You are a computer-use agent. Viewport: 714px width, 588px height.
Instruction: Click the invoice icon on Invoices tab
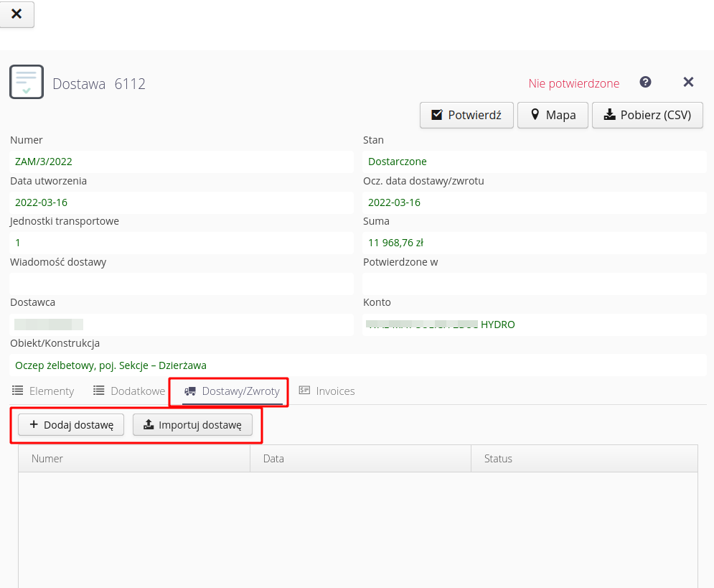coord(303,391)
